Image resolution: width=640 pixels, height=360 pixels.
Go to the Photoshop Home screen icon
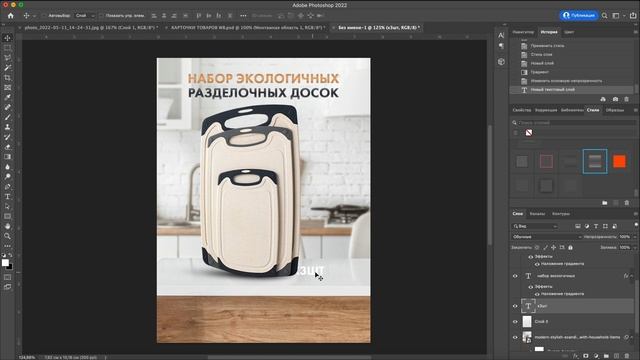(11, 16)
